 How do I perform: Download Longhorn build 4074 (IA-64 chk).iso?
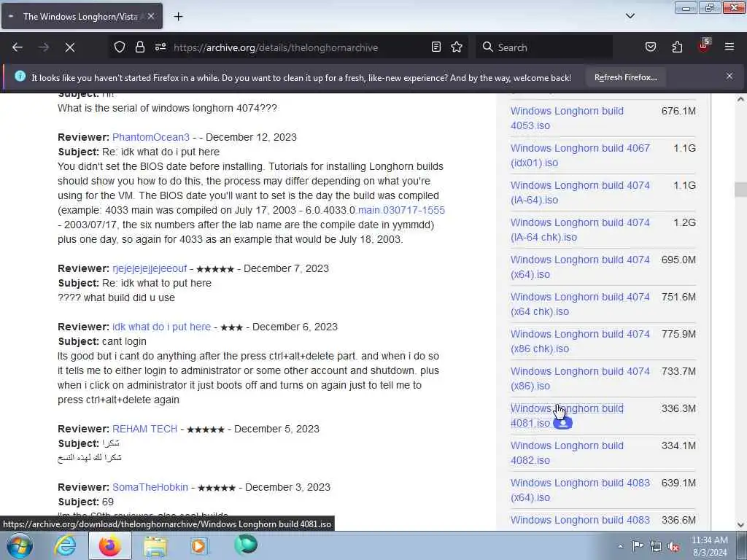(x=580, y=230)
